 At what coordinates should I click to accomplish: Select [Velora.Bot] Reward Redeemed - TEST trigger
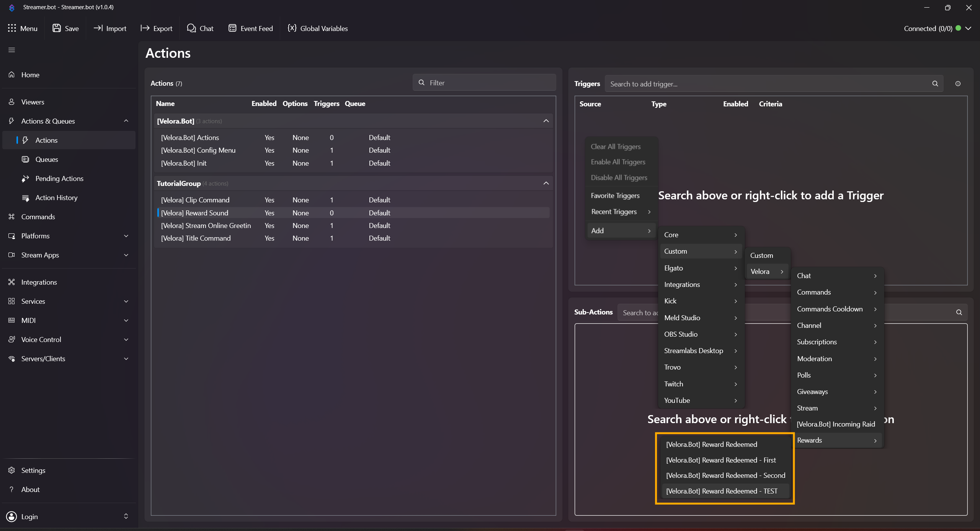coord(722,491)
